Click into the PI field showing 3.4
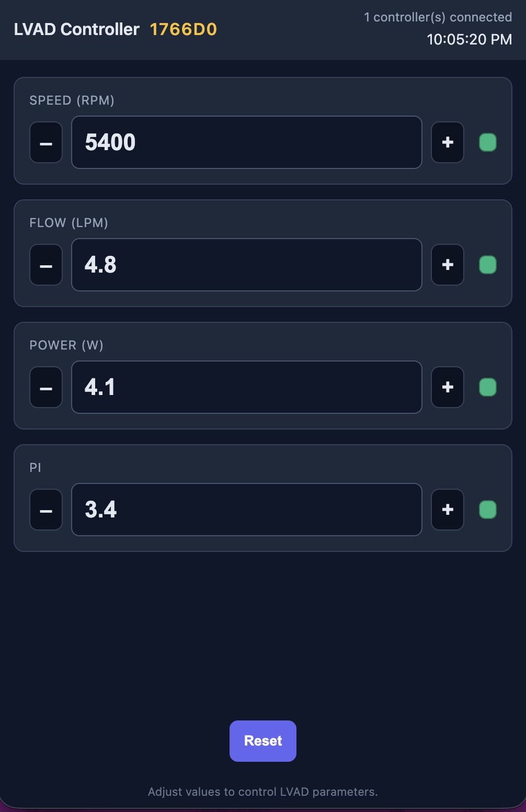This screenshot has width=526, height=812. [x=247, y=510]
